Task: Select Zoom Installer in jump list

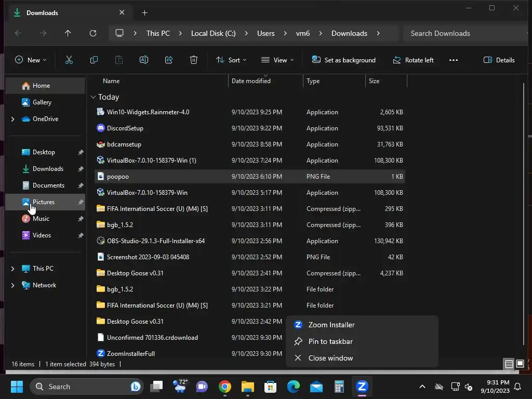Action: (x=362, y=325)
